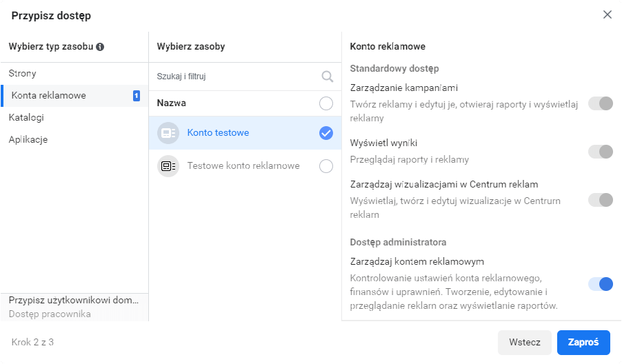Toggle Zarządzanie kampaniami switch
Image resolution: width=622 pixels, height=364 pixels.
point(600,103)
